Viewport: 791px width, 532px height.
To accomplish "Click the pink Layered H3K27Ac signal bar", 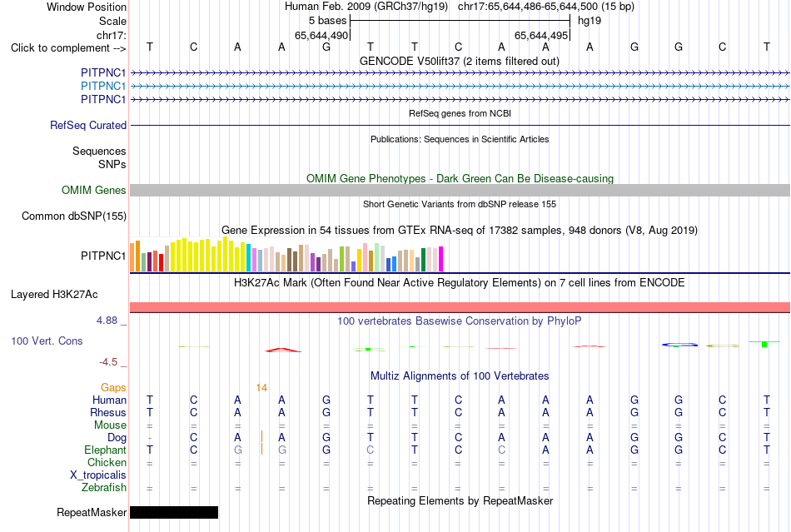I will [x=460, y=307].
